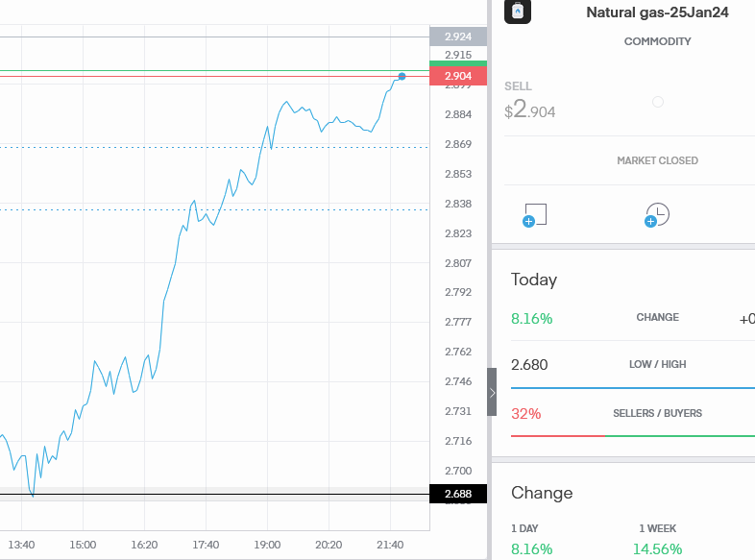Click the sellers/buyers sentiment bar
This screenshot has width=755, height=560.
tap(632, 435)
